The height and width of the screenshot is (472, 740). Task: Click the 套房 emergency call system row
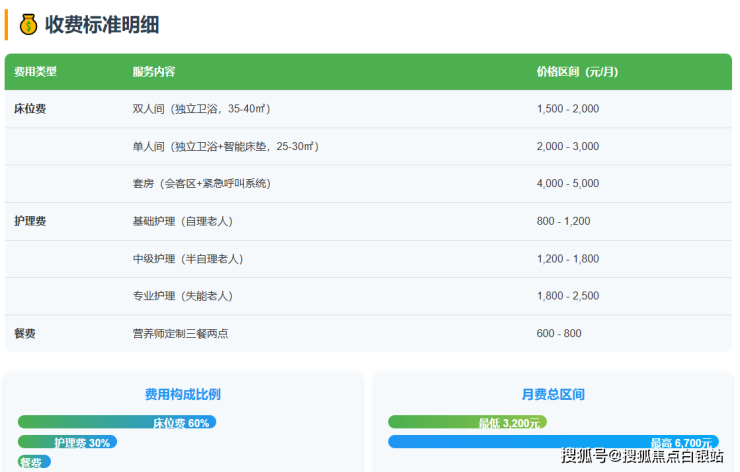point(201,184)
